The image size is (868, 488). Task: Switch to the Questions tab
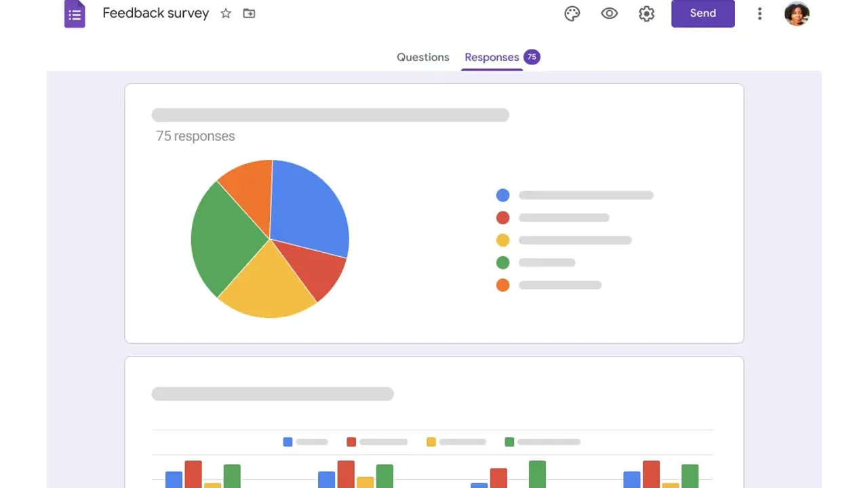pyautogui.click(x=422, y=57)
